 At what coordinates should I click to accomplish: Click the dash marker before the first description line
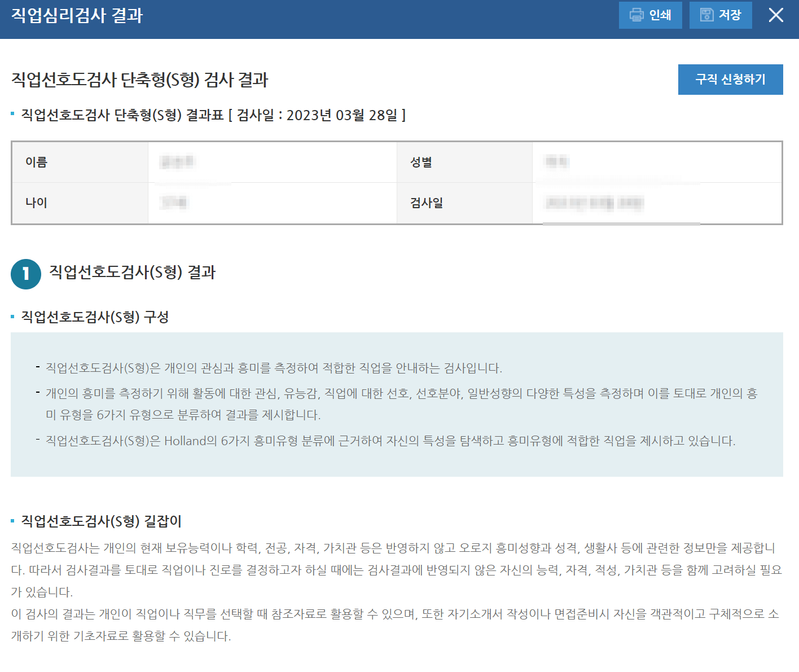pyautogui.click(x=38, y=368)
